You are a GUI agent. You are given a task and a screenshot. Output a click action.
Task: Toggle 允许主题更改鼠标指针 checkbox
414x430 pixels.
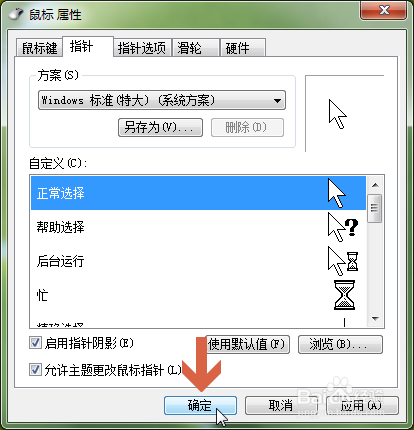click(35, 369)
